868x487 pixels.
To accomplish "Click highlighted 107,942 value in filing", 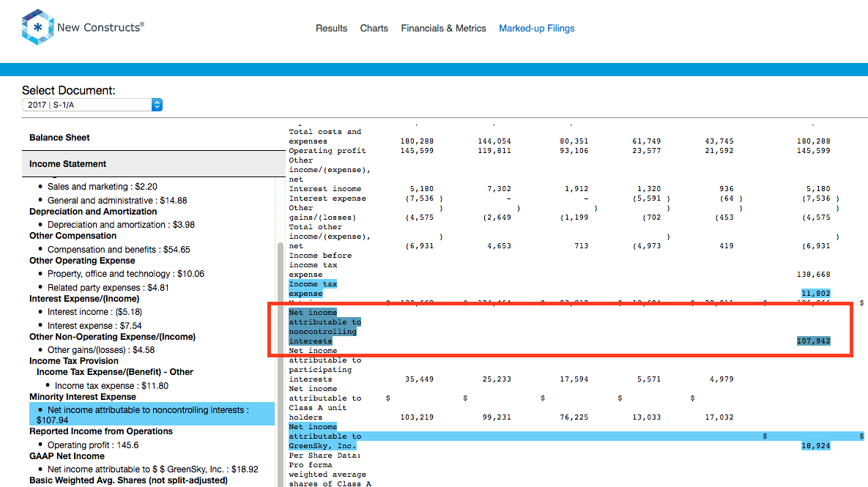I will pyautogui.click(x=814, y=341).
